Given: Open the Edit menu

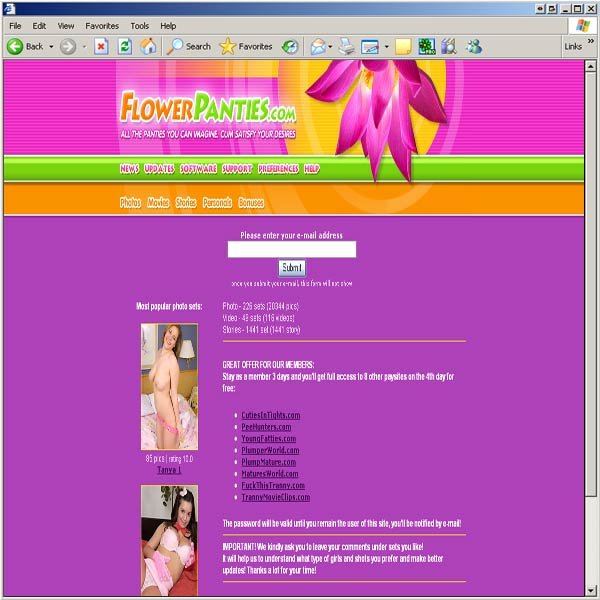Looking at the screenshot, I should click(x=39, y=26).
